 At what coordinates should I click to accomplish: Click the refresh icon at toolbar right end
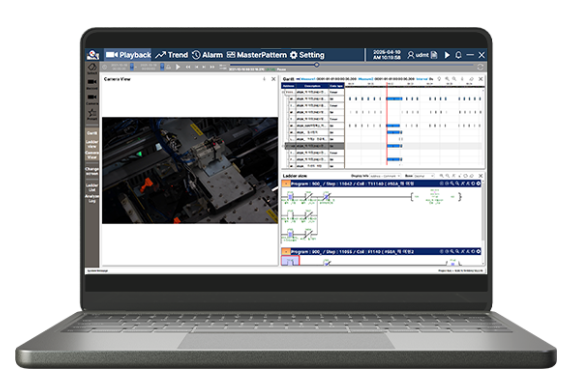480,67
